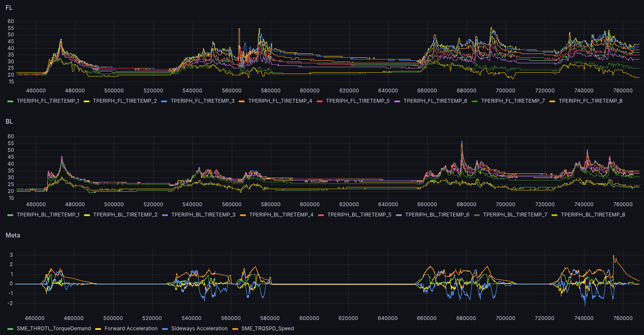Image resolution: width=644 pixels, height=335 pixels.
Task: Click TPERIPH_BL_TIRETEMP_7 legend entry
Action: [515, 214]
